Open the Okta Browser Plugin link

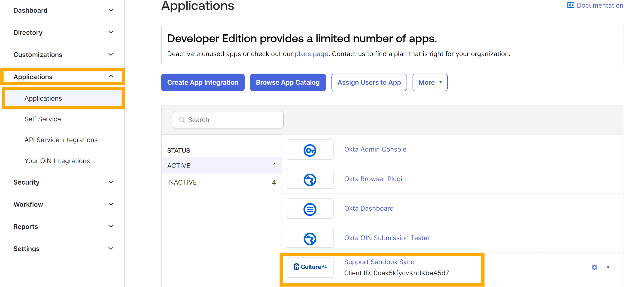coord(375,179)
